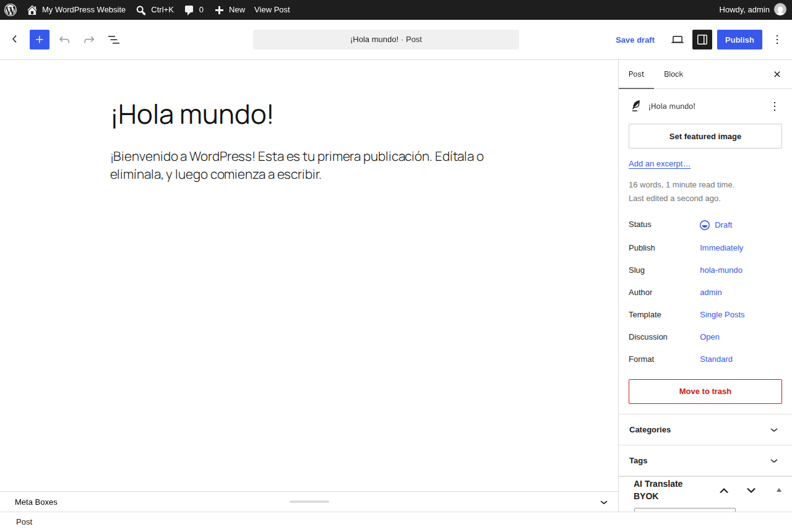Open the editor Options three-dot menu

click(x=777, y=40)
